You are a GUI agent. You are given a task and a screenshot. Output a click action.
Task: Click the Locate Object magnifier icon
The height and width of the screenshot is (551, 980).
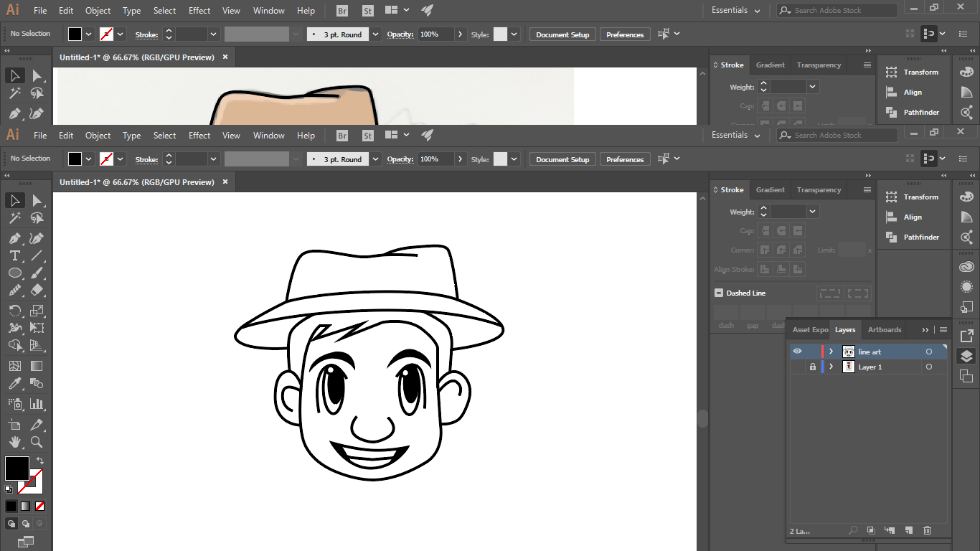click(853, 530)
